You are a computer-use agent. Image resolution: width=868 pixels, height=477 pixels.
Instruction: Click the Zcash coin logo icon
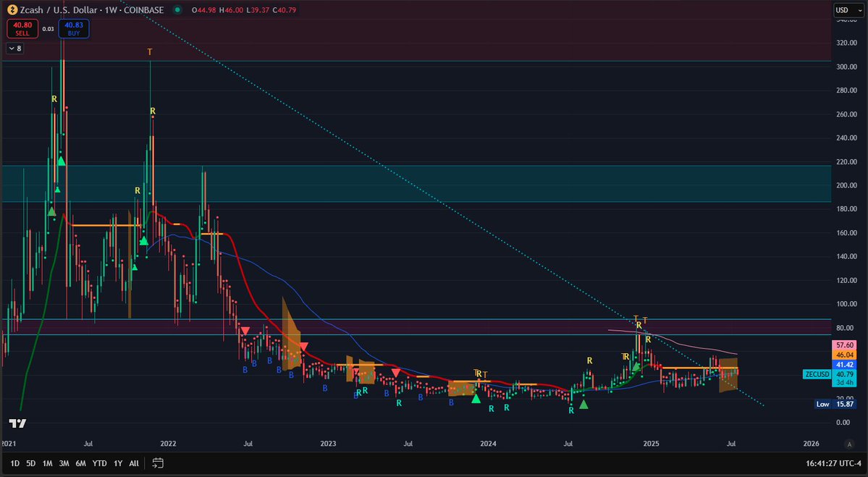point(12,9)
